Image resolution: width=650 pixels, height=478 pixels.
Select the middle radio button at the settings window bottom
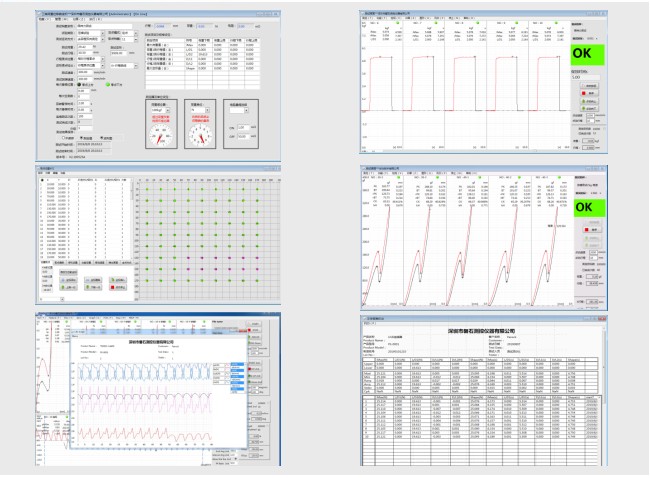84,139
